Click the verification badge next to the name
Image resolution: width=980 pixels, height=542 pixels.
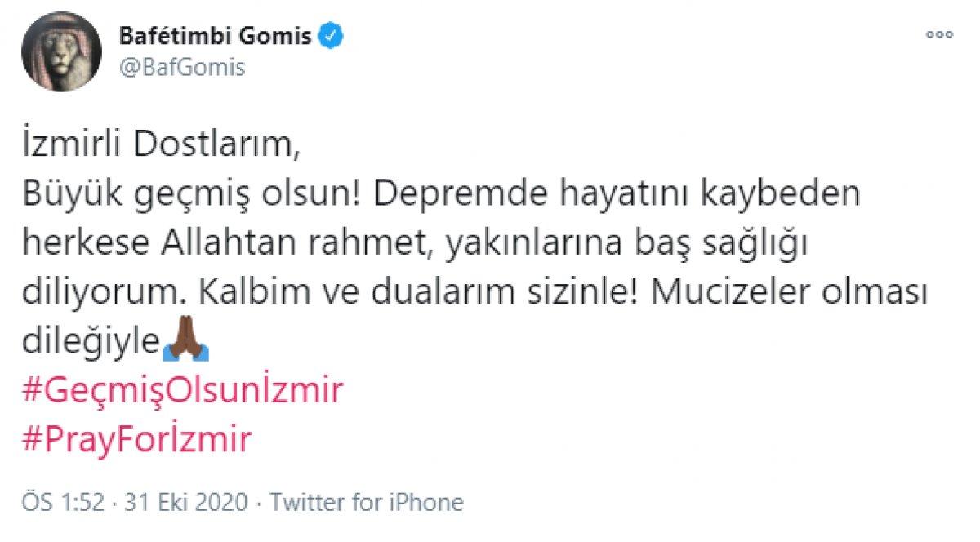click(330, 33)
